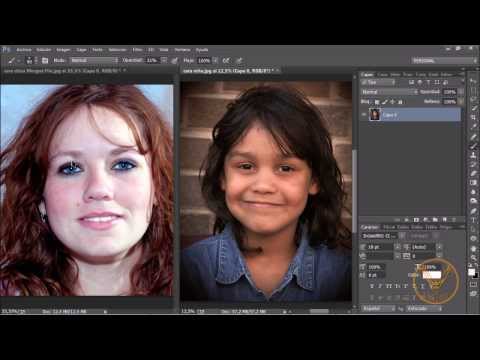The height and width of the screenshot is (360, 480).
Task: Select the Lasso tool
Action: click(x=473, y=99)
